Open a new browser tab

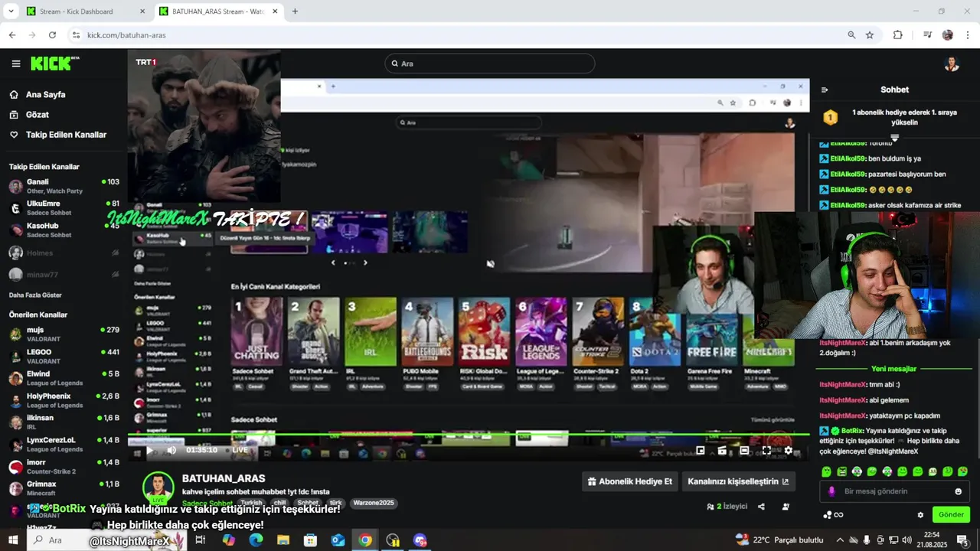(295, 11)
